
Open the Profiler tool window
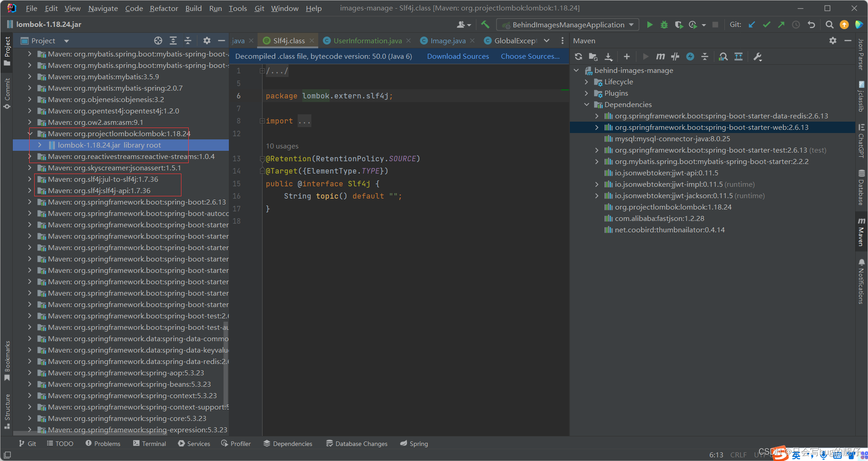[236, 444]
